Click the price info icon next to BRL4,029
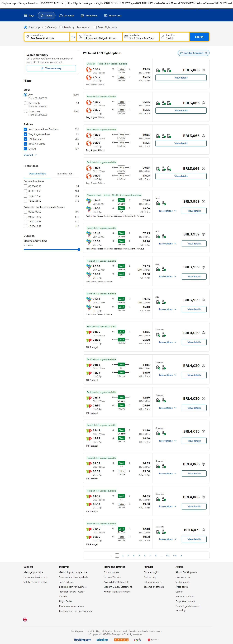This screenshot has height=644, width=233. click(203, 333)
